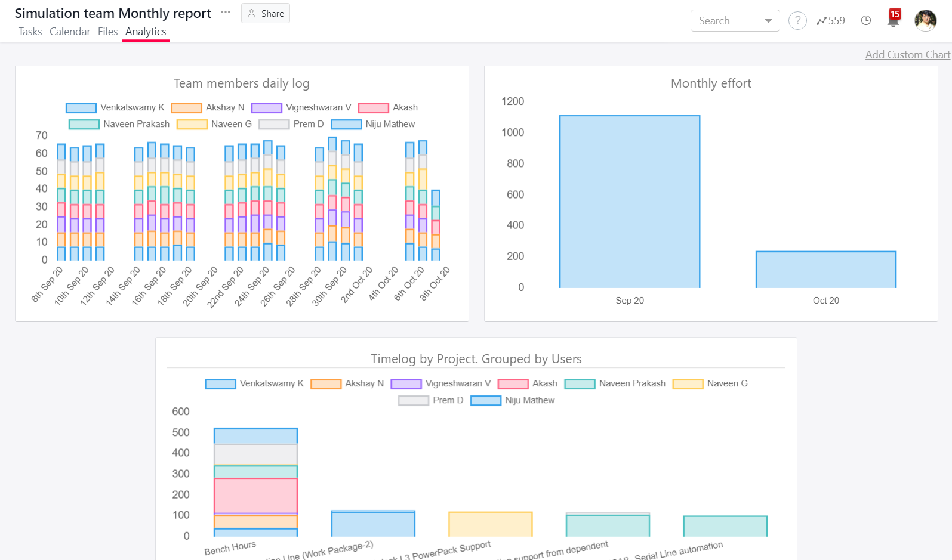
Task: Open the three-dot menu beside report title
Action: tap(226, 12)
